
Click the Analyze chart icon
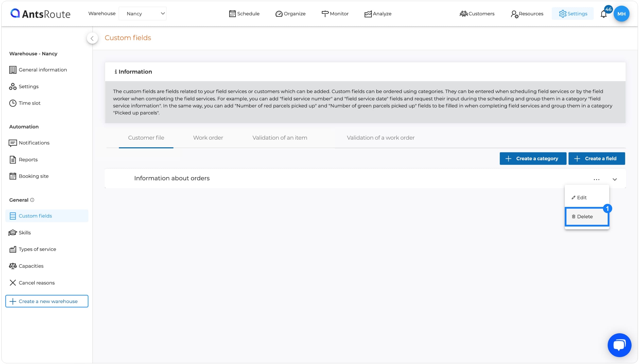[368, 14]
